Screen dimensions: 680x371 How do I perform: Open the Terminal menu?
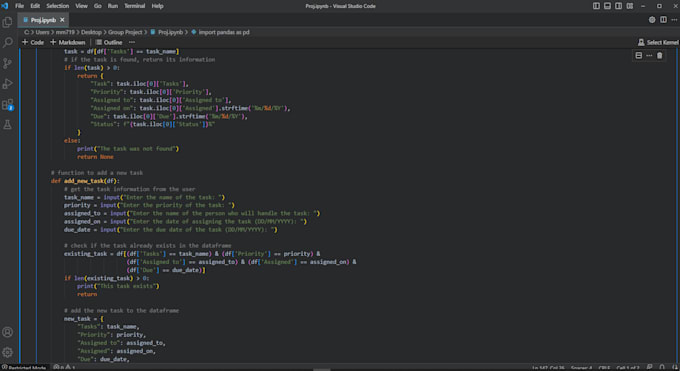coord(134,6)
